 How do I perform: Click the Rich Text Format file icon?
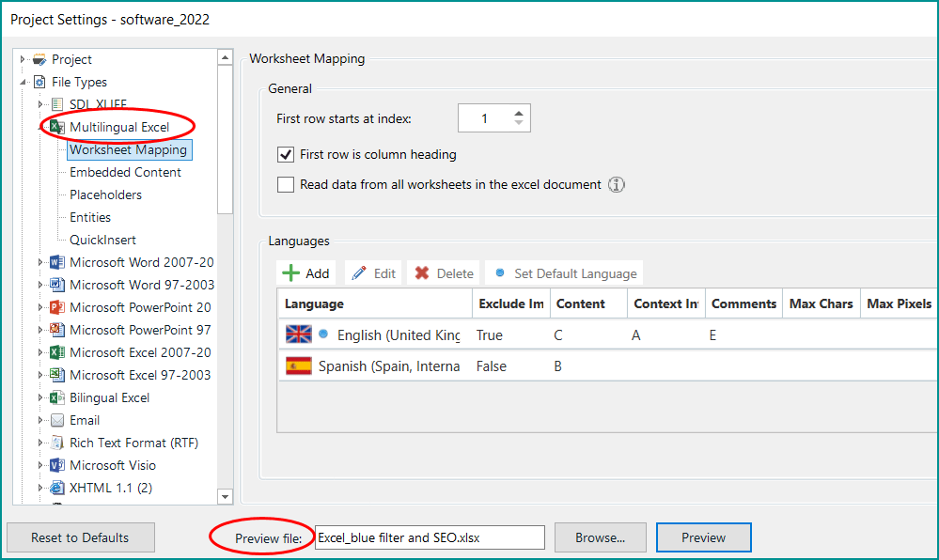click(x=57, y=443)
